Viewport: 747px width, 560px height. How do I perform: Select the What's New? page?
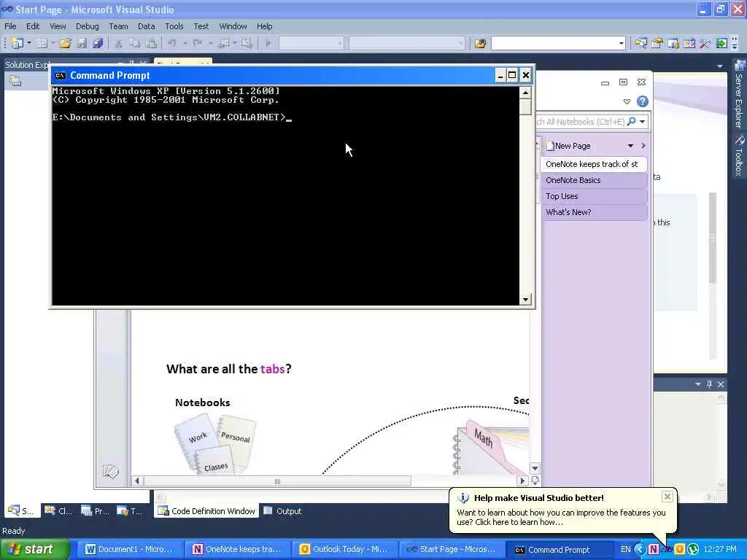click(x=594, y=212)
